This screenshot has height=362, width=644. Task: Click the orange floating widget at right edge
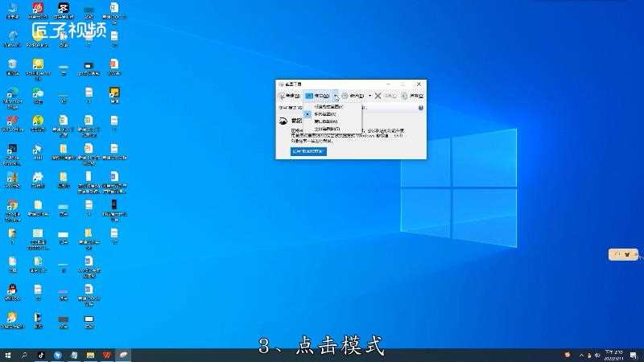pos(623,254)
